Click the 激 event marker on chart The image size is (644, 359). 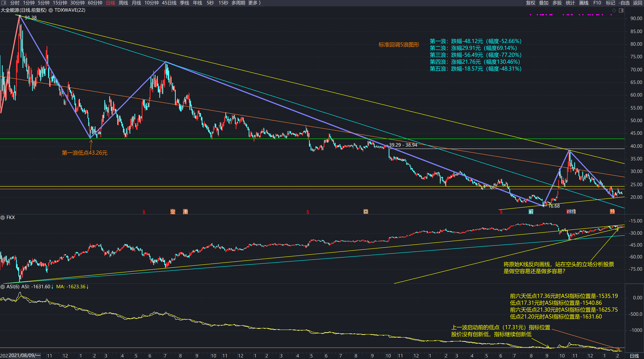coord(185,212)
